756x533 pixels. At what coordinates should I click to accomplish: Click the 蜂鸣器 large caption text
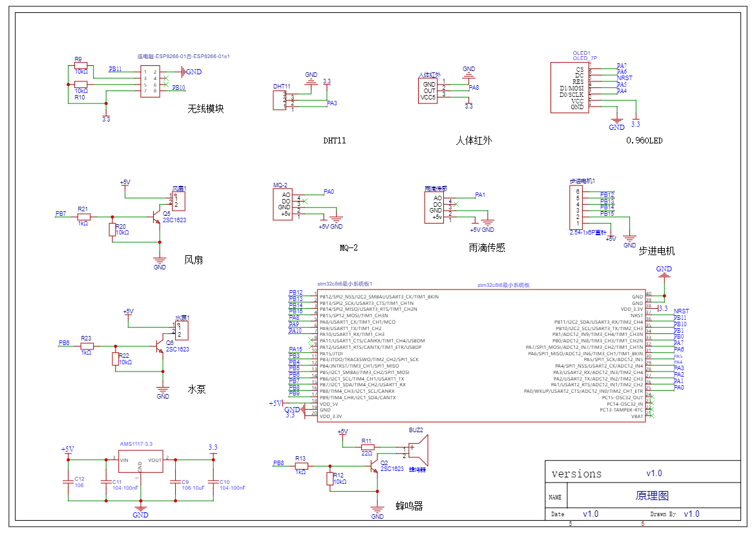[x=410, y=506]
